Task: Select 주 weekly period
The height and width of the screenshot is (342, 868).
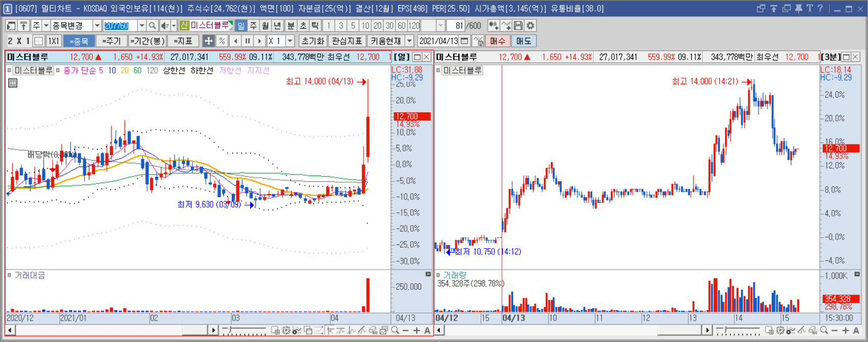Action: tap(253, 26)
